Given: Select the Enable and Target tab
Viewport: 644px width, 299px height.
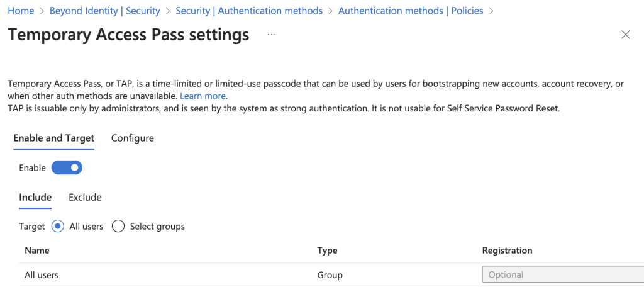Looking at the screenshot, I should [x=53, y=138].
